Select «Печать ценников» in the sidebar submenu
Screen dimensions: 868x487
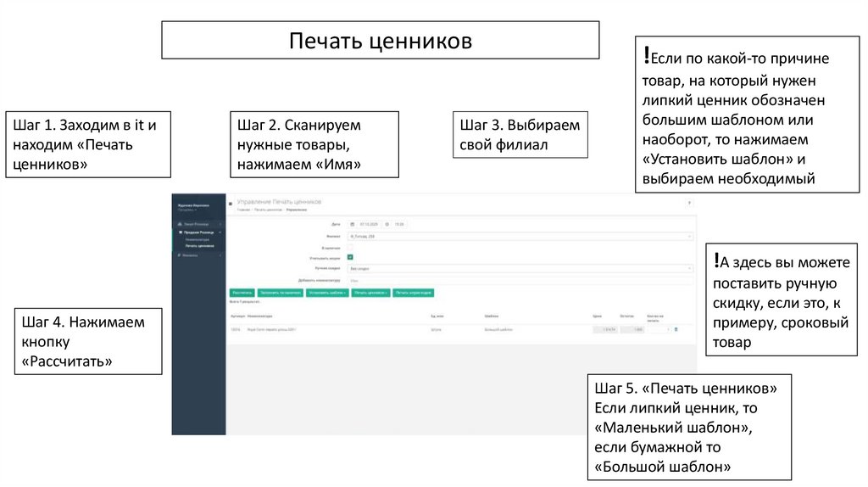(x=199, y=245)
